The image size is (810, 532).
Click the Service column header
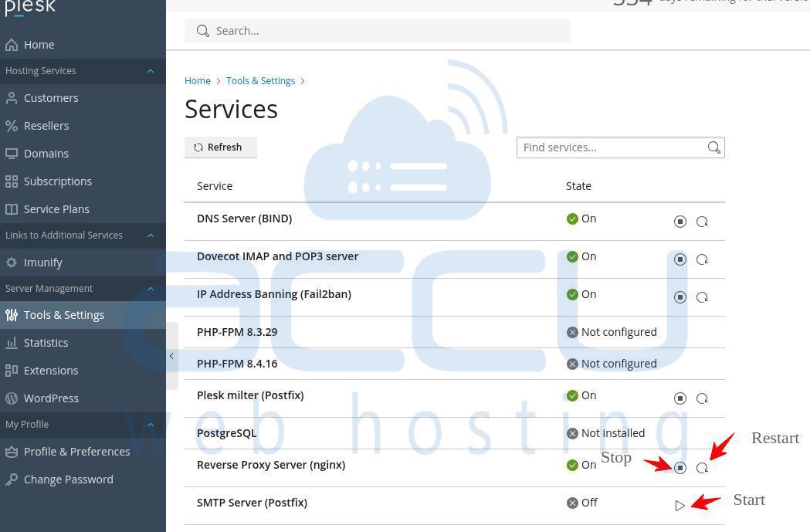(215, 186)
